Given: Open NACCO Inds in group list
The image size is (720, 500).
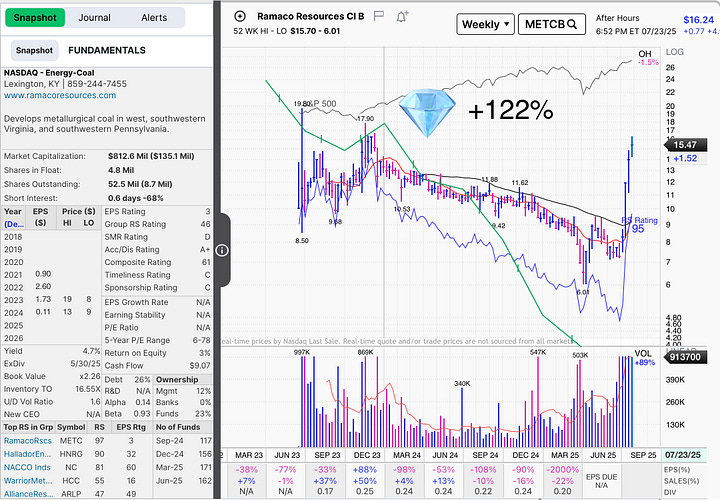Looking at the screenshot, I should click(27, 467).
